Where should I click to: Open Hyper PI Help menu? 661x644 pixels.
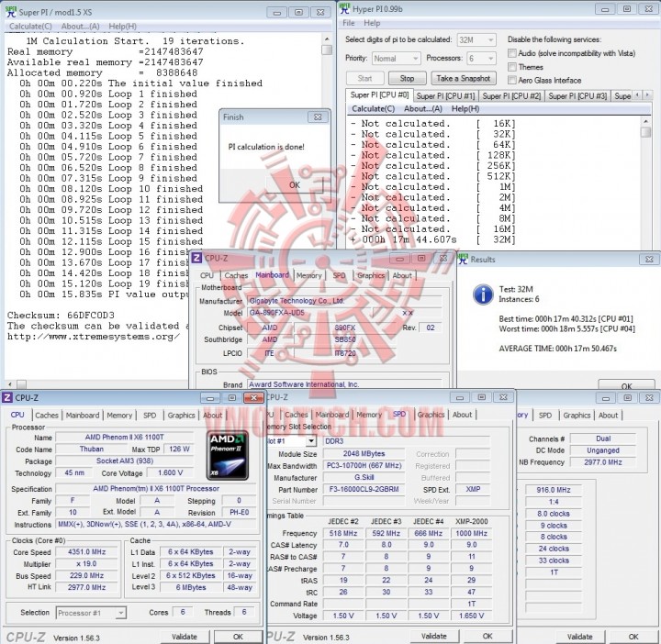(x=372, y=23)
